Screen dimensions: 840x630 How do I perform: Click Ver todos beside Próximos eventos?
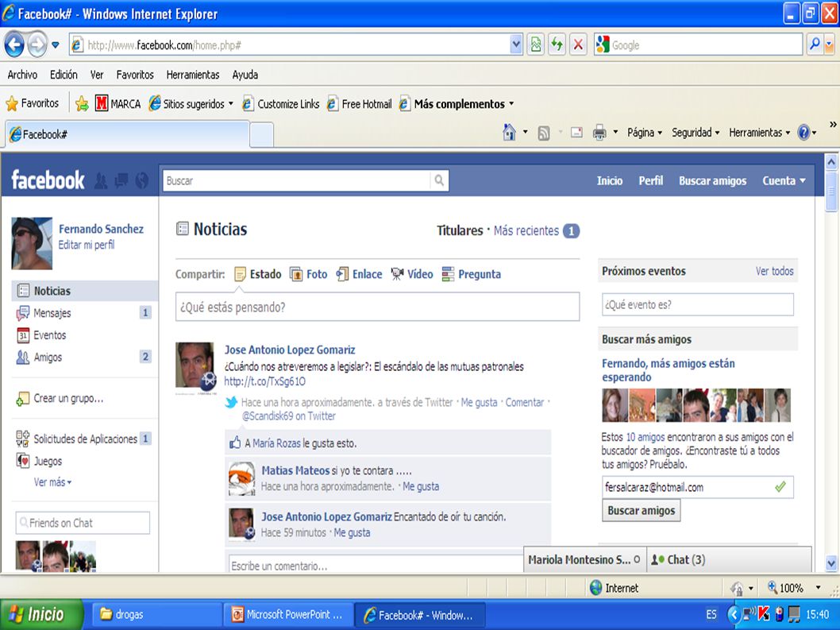[x=774, y=271]
